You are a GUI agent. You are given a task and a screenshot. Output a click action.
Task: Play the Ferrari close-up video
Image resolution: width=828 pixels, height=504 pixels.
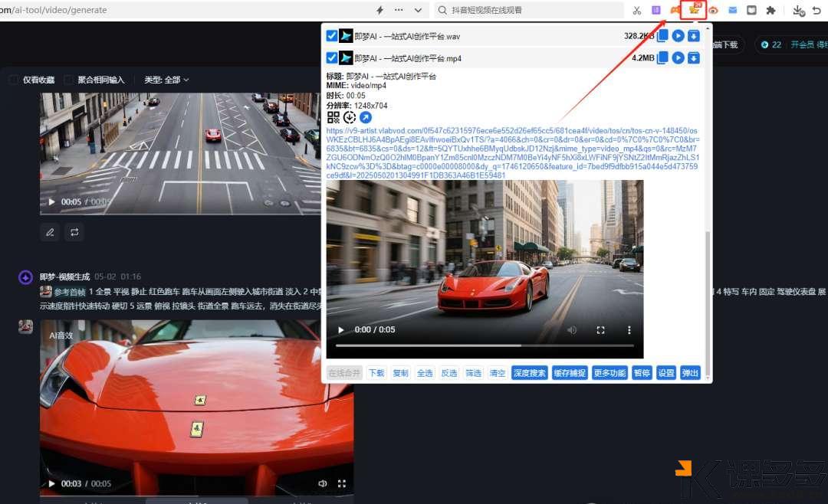click(x=52, y=483)
